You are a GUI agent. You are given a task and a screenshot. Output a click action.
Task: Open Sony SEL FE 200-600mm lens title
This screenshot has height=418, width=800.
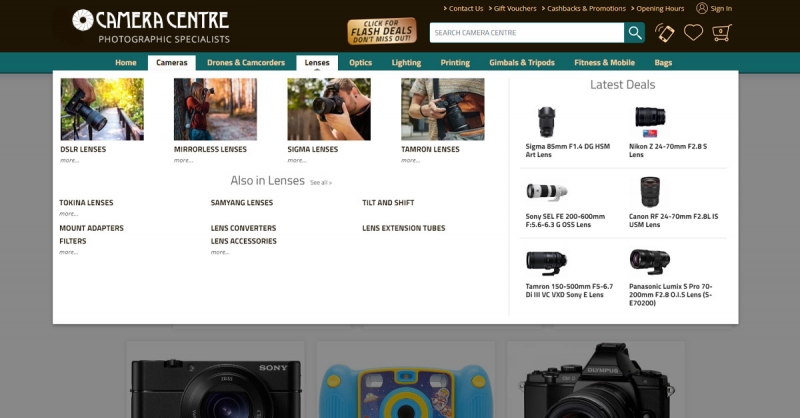565,220
